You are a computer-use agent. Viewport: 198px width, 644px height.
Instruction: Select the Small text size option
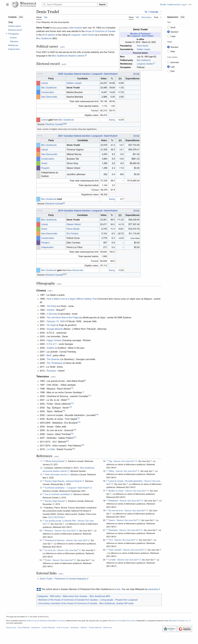[168, 27]
